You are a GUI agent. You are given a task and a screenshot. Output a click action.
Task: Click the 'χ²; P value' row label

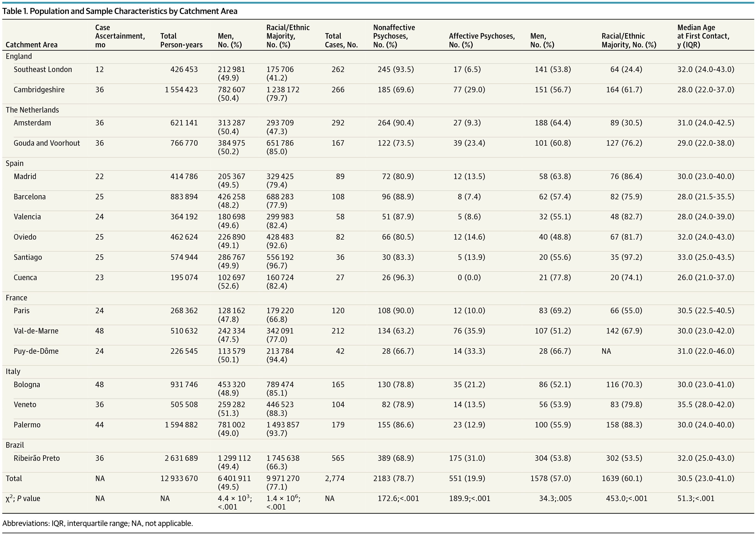coord(23,498)
